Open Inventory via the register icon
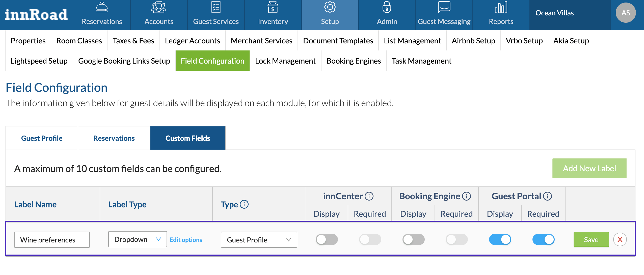The height and width of the screenshot is (275, 644). coord(273,8)
